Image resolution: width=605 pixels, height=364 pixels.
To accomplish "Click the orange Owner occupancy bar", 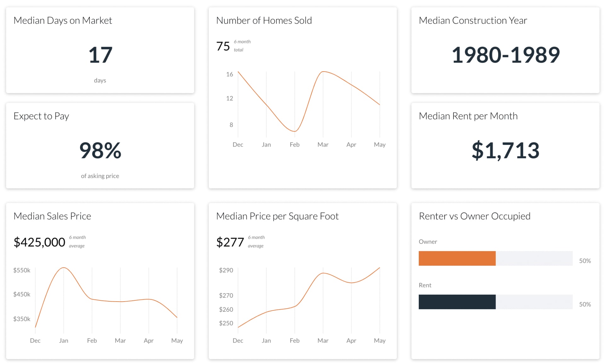I will point(457,258).
